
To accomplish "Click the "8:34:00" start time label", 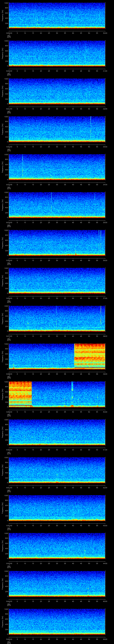I will tap(9, 223).
